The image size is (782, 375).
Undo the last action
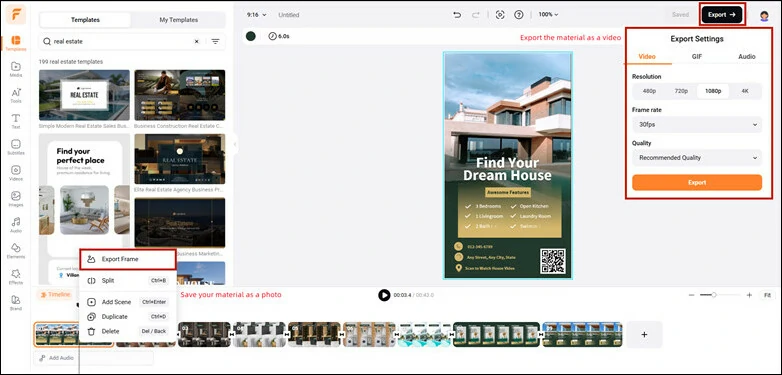coord(457,15)
